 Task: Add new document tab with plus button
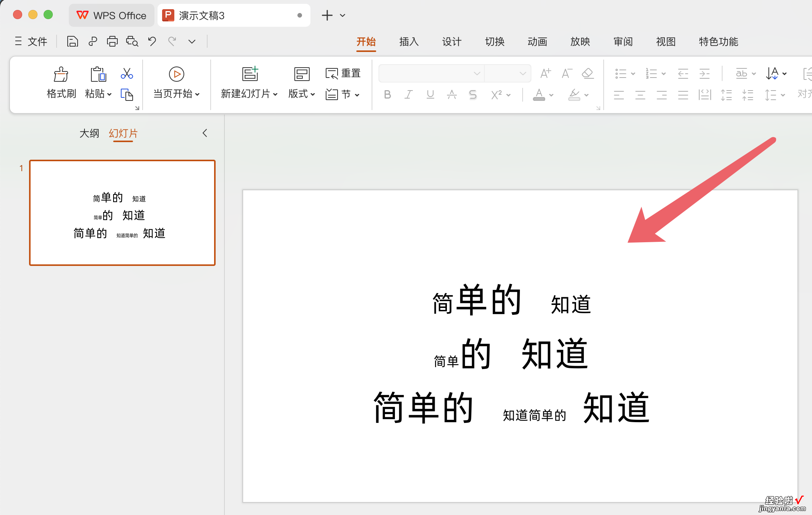coord(327,15)
